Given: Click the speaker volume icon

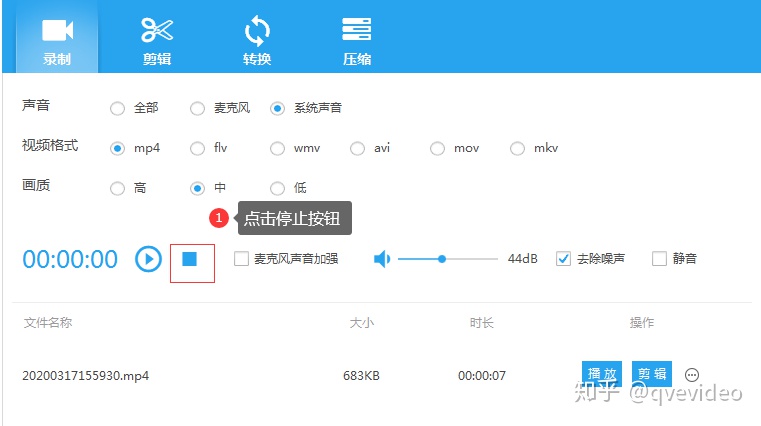Looking at the screenshot, I should tap(382, 259).
